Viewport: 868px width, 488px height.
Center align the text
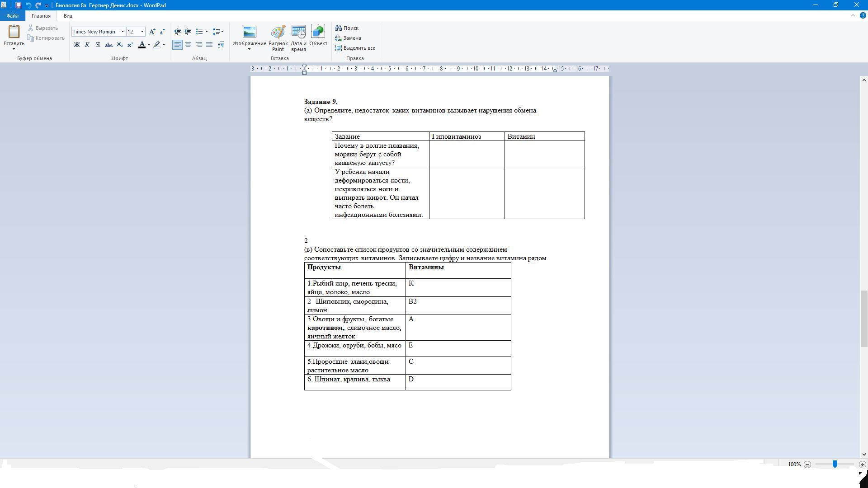pos(188,45)
